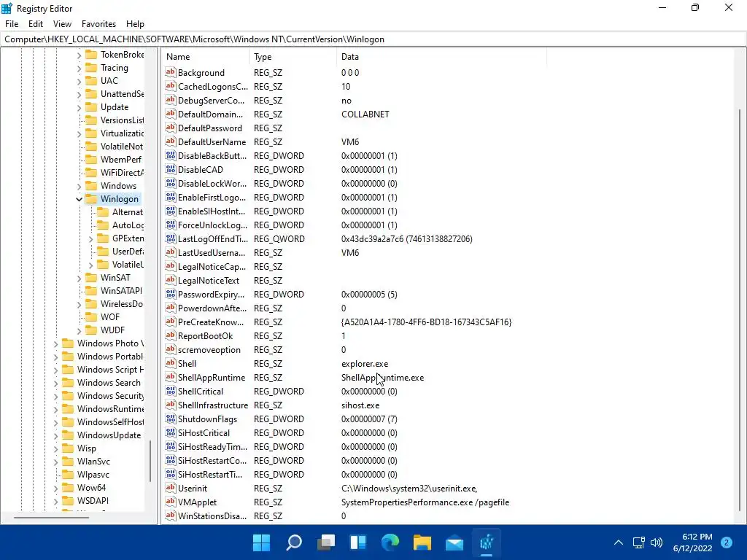Expand the UAC tree node
This screenshot has width=747, height=560.
click(x=79, y=82)
